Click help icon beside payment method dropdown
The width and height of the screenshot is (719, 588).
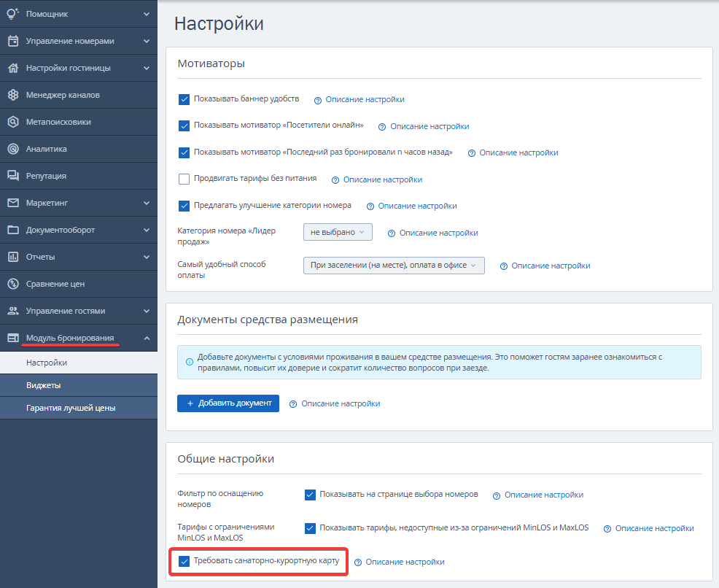503,266
